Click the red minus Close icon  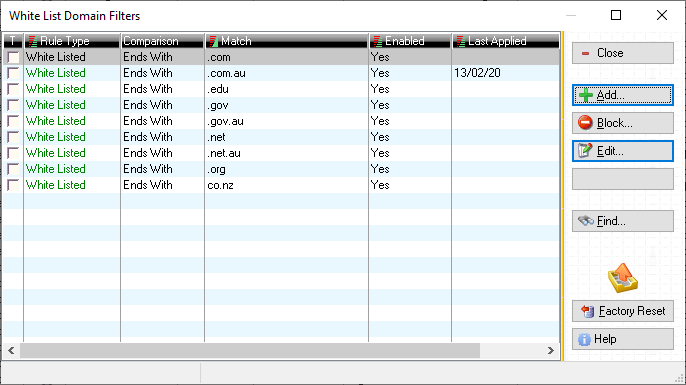pyautogui.click(x=585, y=53)
